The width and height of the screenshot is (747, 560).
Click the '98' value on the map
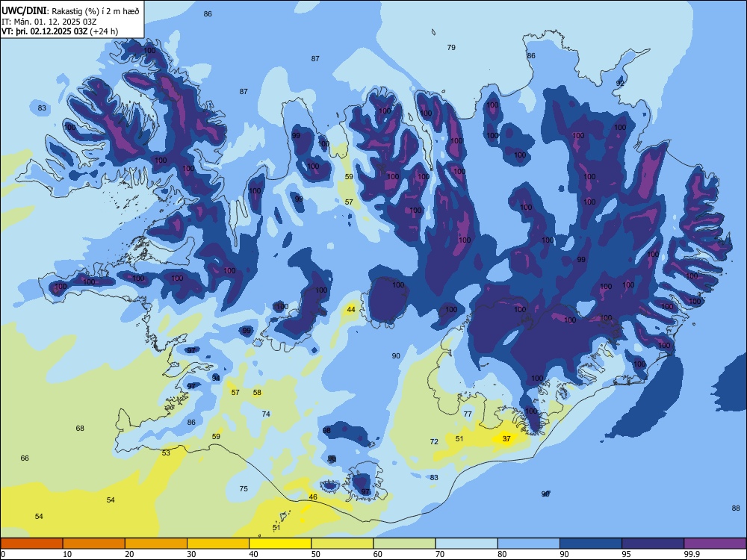tap(326, 431)
